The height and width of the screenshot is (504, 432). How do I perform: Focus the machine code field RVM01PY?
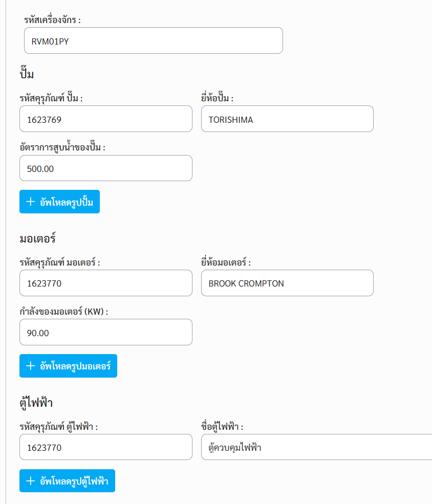154,40
